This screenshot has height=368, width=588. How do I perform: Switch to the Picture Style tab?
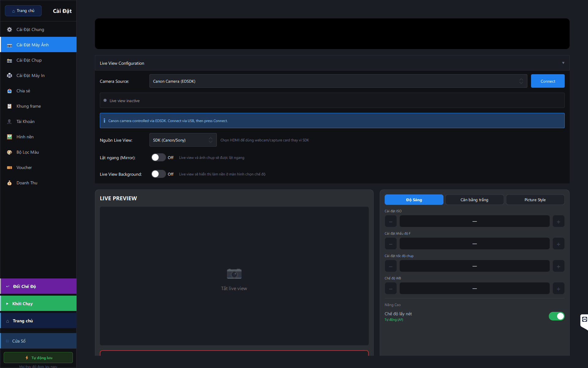pyautogui.click(x=535, y=200)
